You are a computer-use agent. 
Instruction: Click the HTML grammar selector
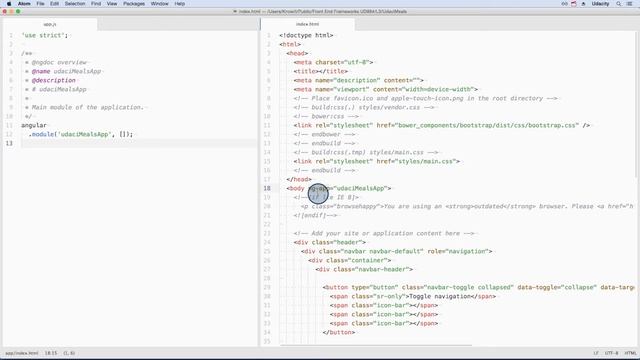pos(630,353)
